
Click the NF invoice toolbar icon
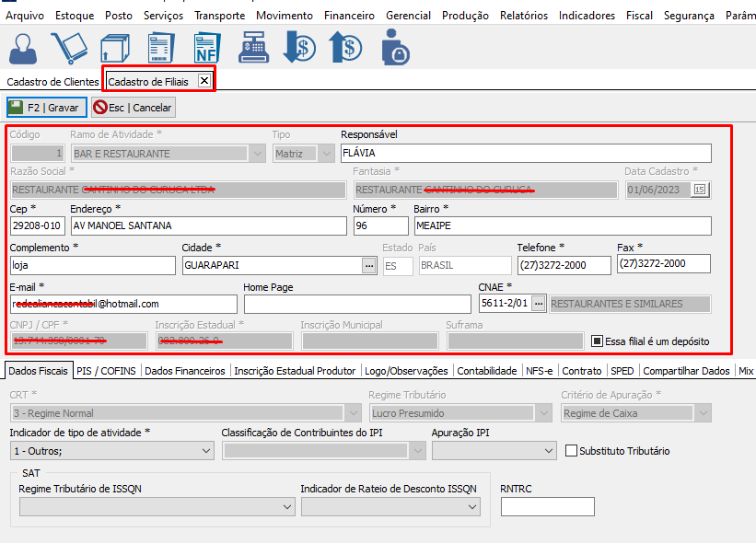point(206,47)
